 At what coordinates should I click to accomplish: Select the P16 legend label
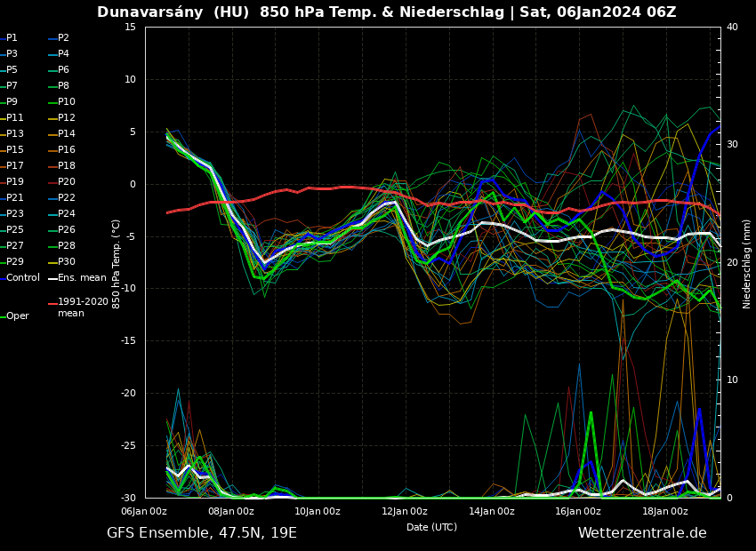coord(67,150)
